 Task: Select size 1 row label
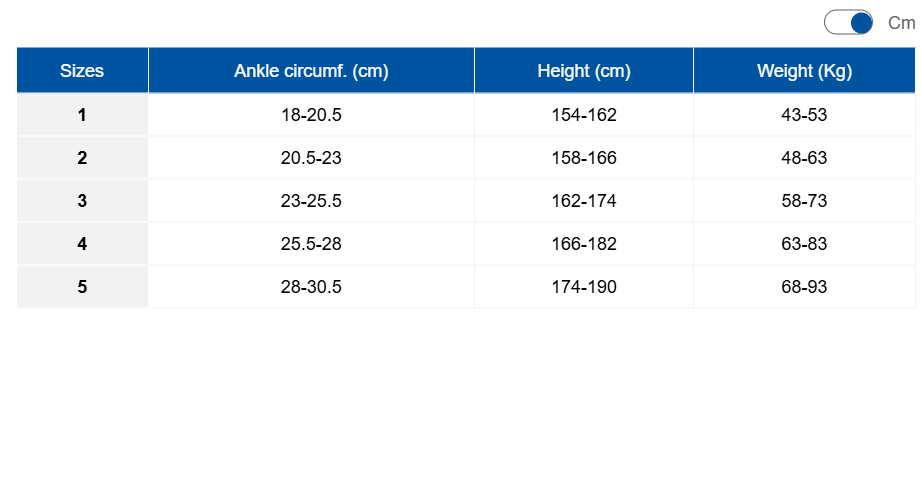[82, 115]
